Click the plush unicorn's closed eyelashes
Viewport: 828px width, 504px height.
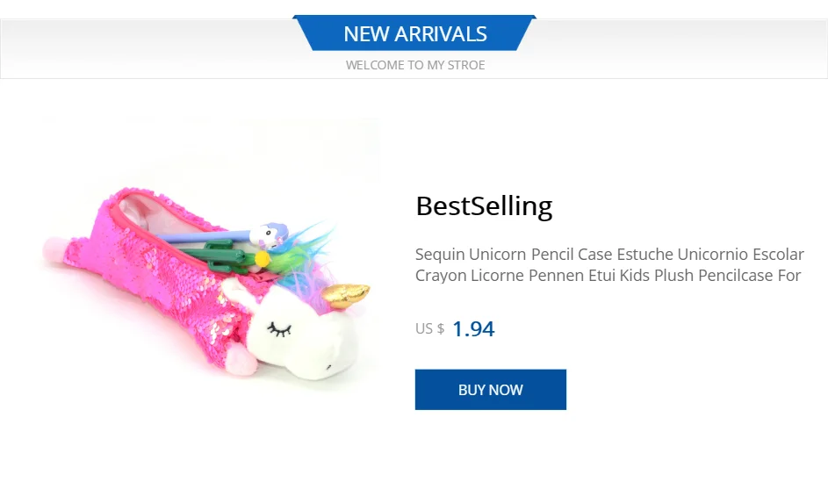pyautogui.click(x=280, y=328)
